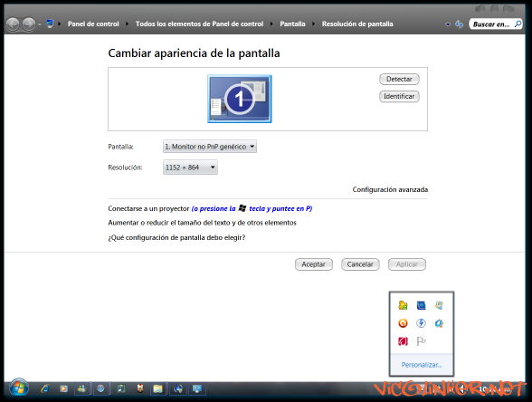This screenshot has width=532, height=402.
Task: Click the Identificar button
Action: (x=399, y=96)
